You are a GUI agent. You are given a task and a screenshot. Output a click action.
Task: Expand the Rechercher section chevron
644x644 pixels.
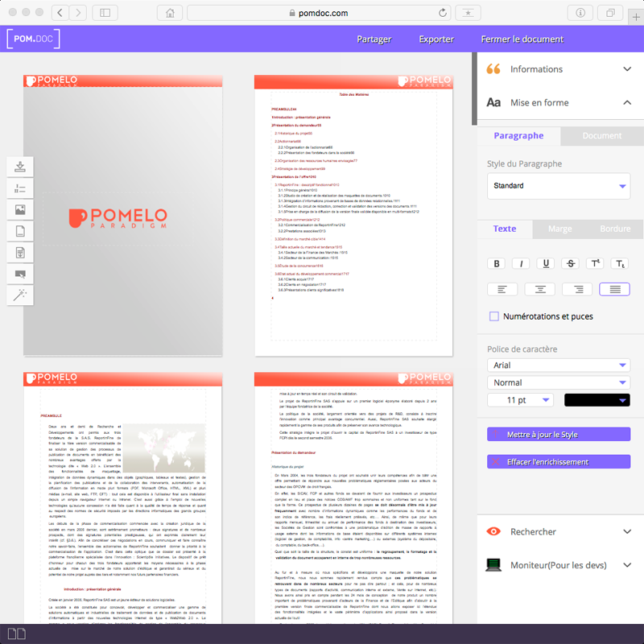(x=627, y=531)
